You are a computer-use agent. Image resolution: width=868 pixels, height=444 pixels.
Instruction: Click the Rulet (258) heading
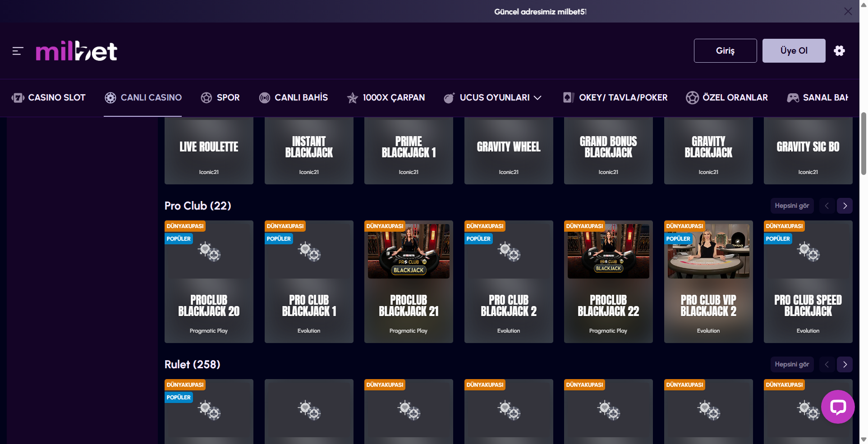tap(193, 364)
